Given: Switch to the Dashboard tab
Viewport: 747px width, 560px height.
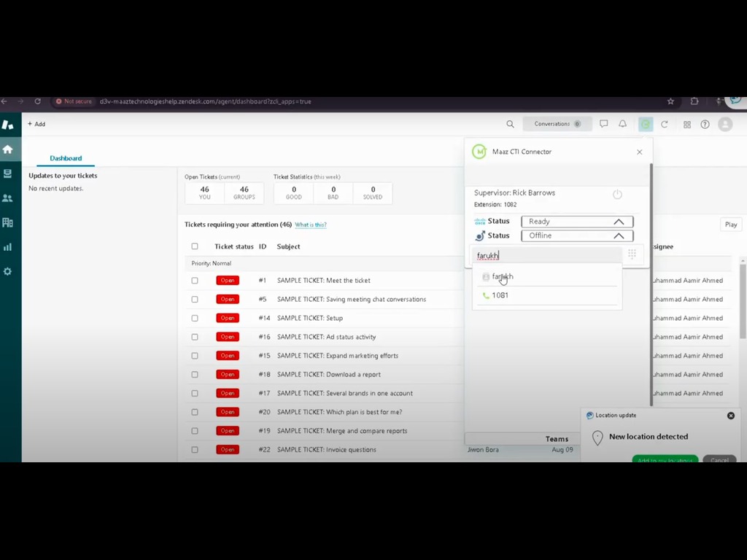Looking at the screenshot, I should tap(66, 158).
